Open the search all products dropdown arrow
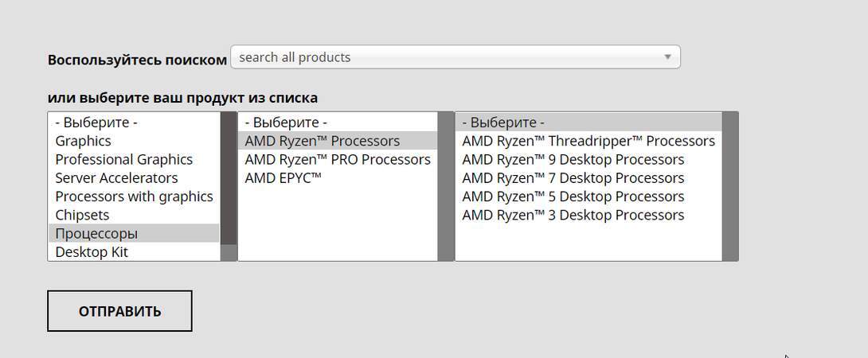 667,57
